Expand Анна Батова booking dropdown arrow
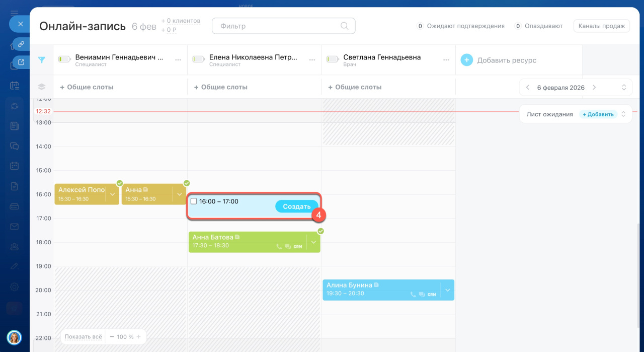 pyautogui.click(x=313, y=242)
